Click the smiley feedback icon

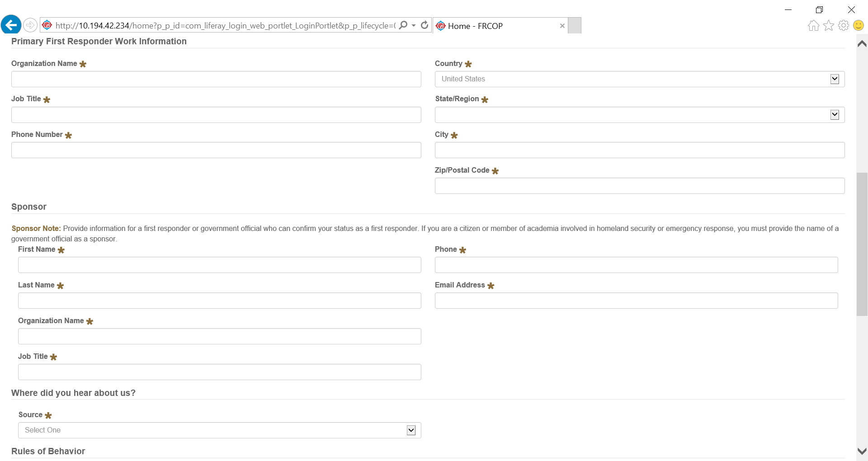point(859,26)
